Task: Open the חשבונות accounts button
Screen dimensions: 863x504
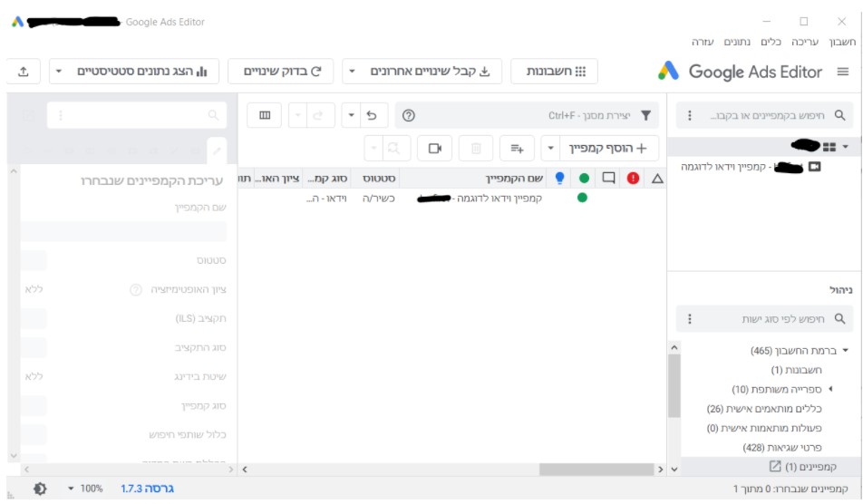Action: [554, 72]
